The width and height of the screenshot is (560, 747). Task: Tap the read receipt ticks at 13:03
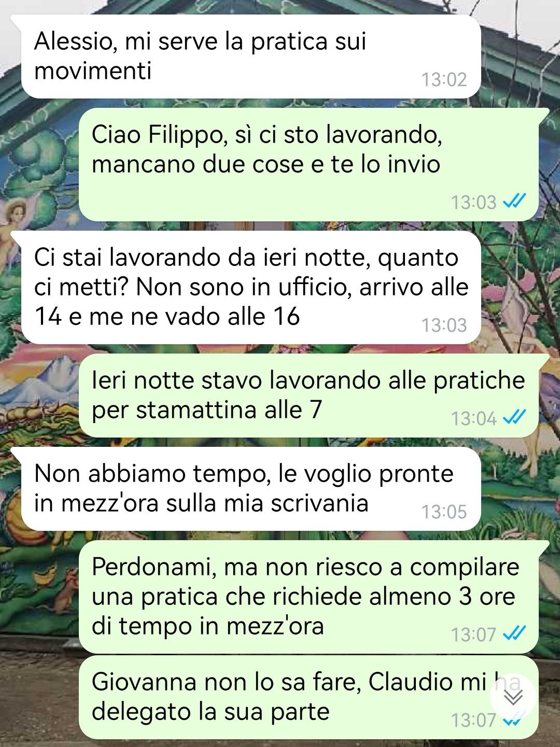click(515, 201)
